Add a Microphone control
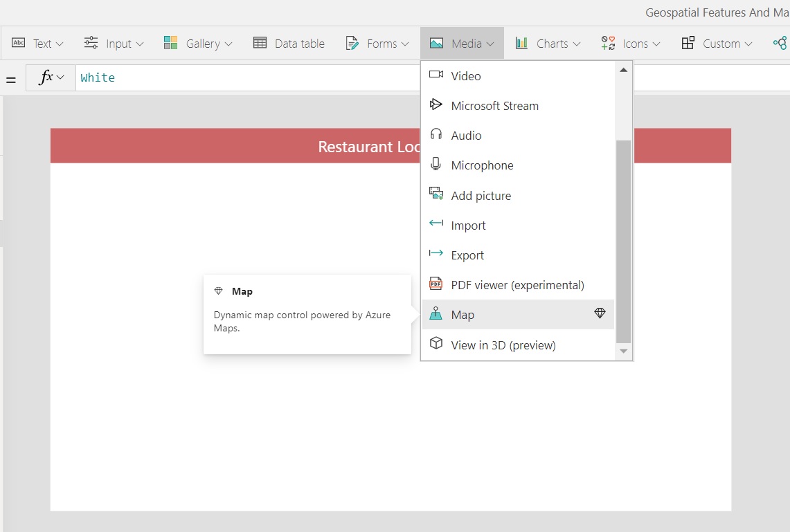This screenshot has height=532, width=790. pos(481,165)
